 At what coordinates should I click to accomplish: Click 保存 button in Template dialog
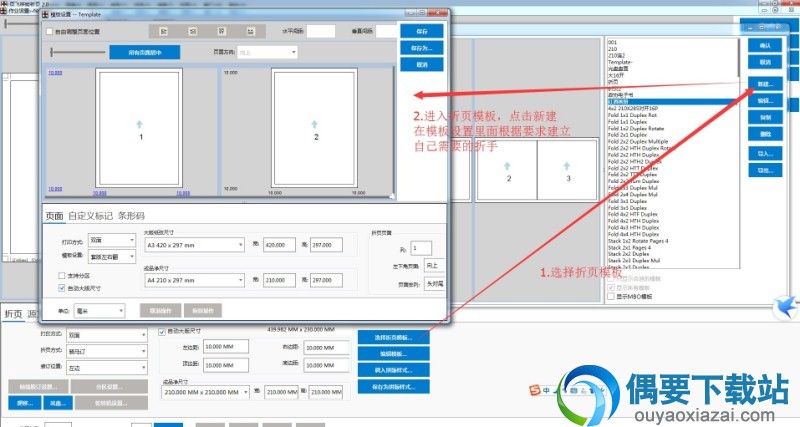[422, 31]
